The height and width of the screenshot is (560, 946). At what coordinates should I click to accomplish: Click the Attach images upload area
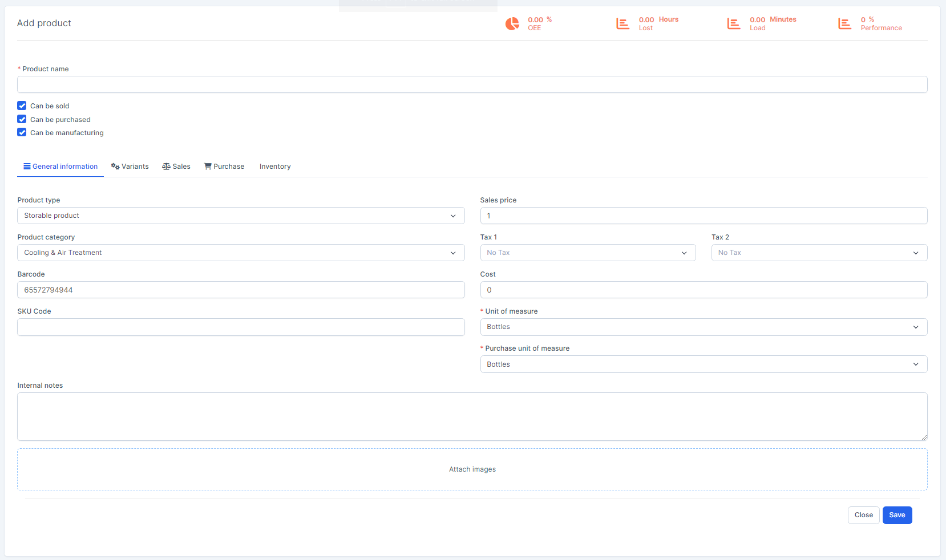click(x=472, y=469)
